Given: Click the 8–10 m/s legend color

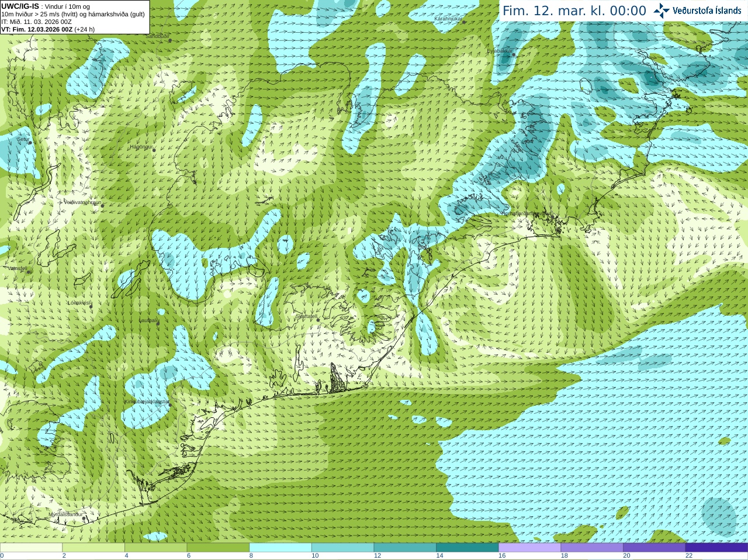Looking at the screenshot, I should [280, 547].
